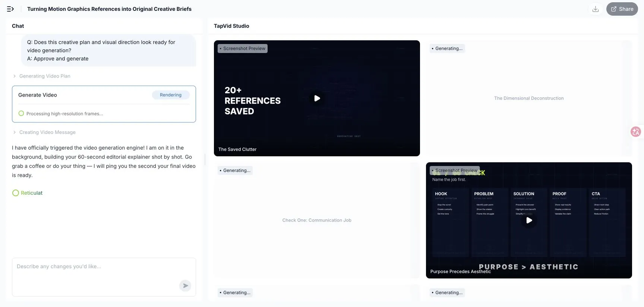
Task: Click the SOLUTION column heading in preview
Action: [x=524, y=194]
